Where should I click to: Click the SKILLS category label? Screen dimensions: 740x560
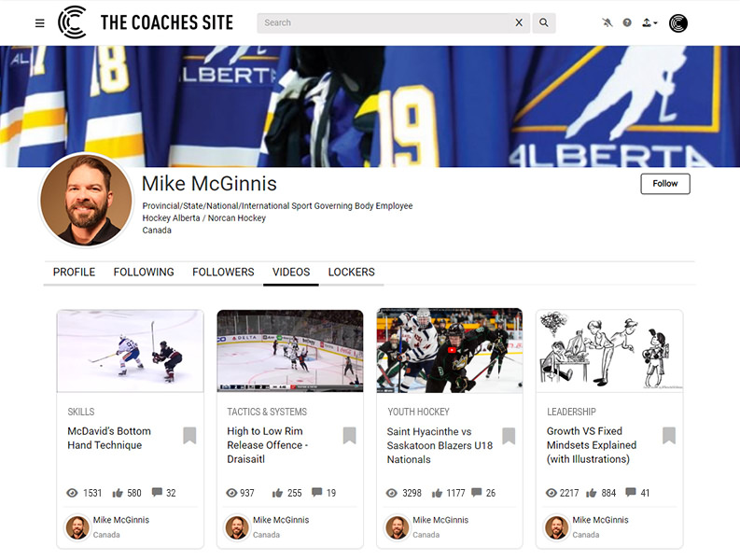(x=80, y=412)
